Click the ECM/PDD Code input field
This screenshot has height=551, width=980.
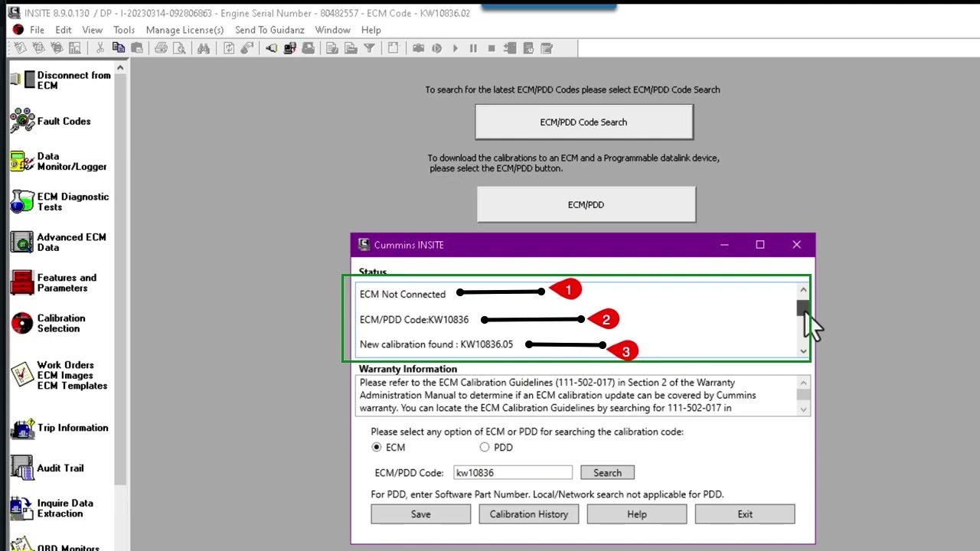[513, 473]
